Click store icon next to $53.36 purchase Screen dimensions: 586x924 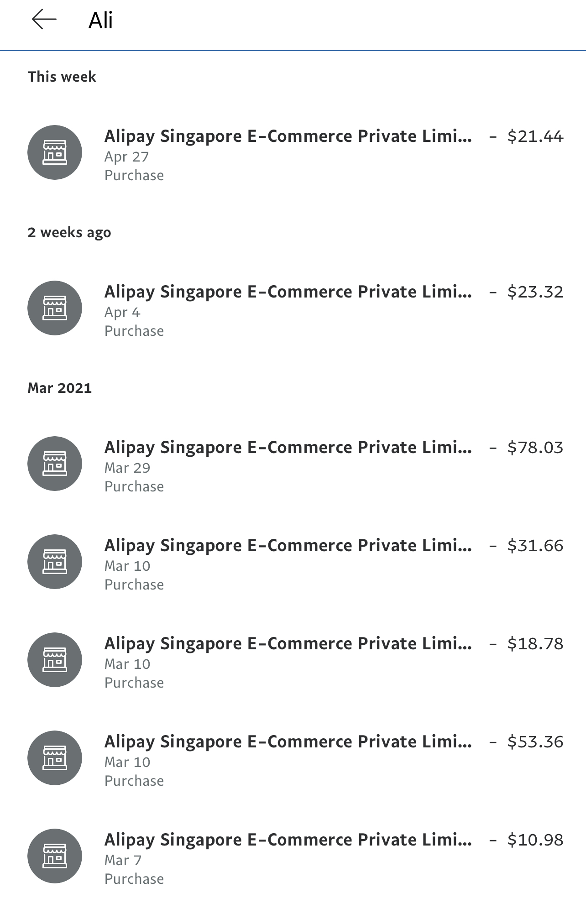(55, 758)
